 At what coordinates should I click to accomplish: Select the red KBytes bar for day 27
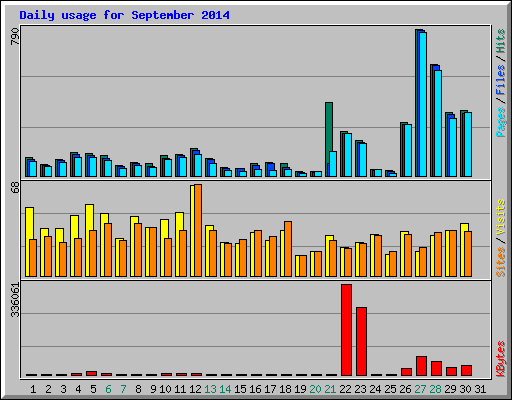(421, 366)
